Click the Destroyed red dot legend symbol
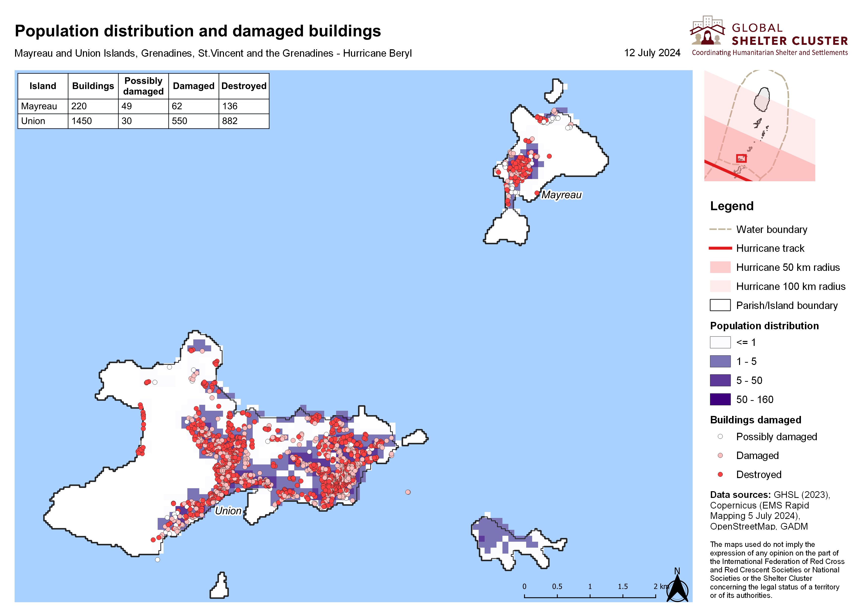Viewport: 868px width, 614px height. click(720, 474)
